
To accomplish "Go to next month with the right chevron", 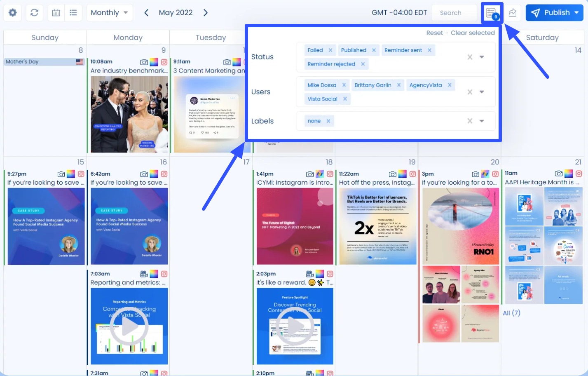I will 206,12.
